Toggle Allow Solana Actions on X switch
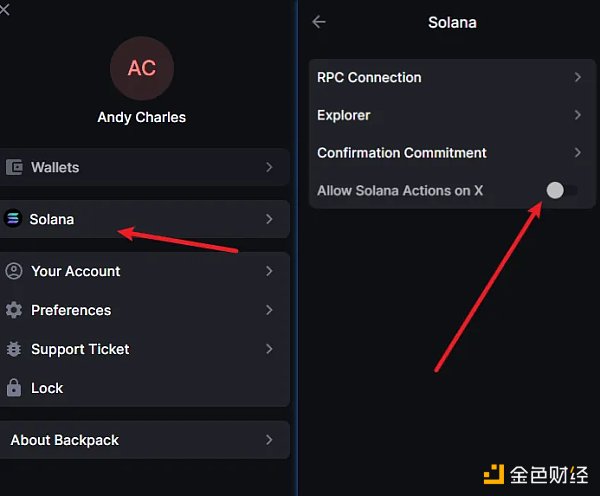Screen dimensions: 600x496 (x=561, y=190)
